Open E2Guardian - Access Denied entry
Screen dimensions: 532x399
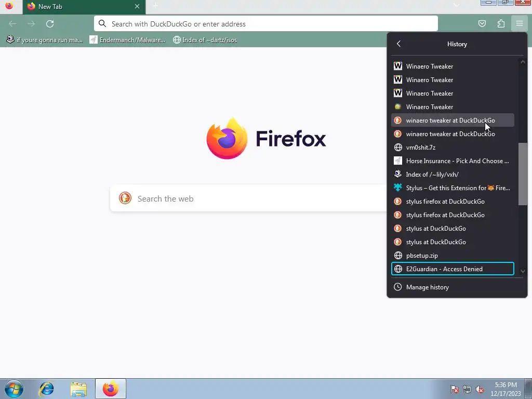(x=453, y=269)
